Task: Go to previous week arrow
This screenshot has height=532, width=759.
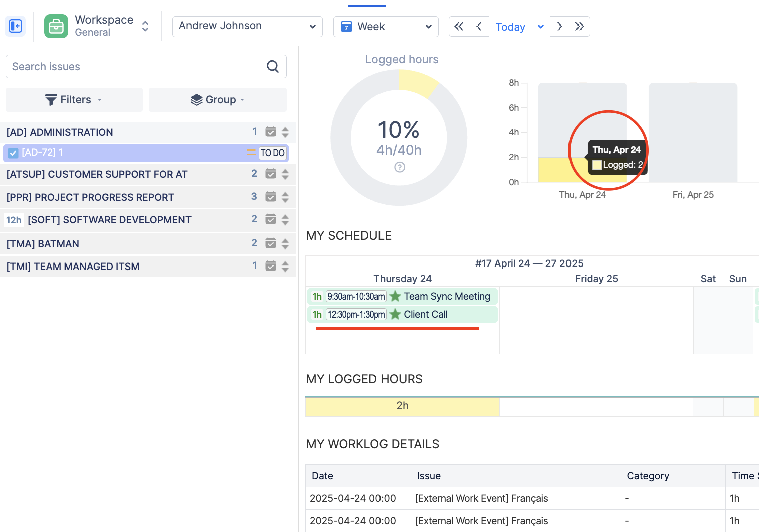Action: point(479,27)
